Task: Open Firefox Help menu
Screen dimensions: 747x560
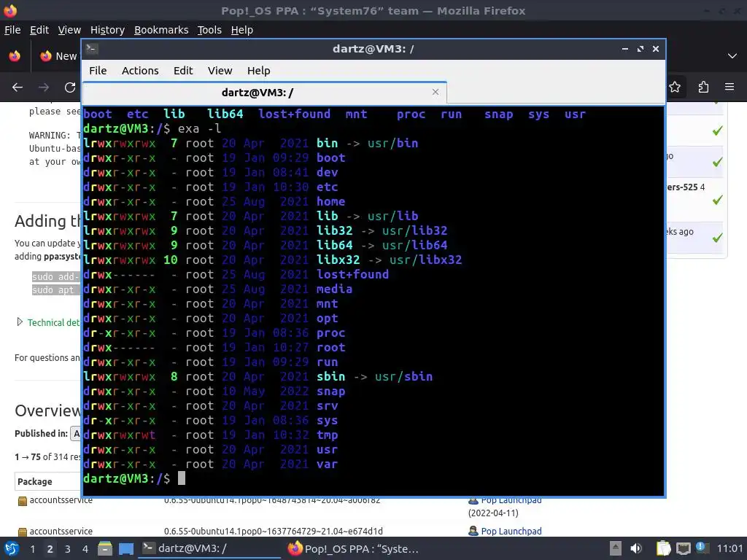Action: [x=242, y=30]
